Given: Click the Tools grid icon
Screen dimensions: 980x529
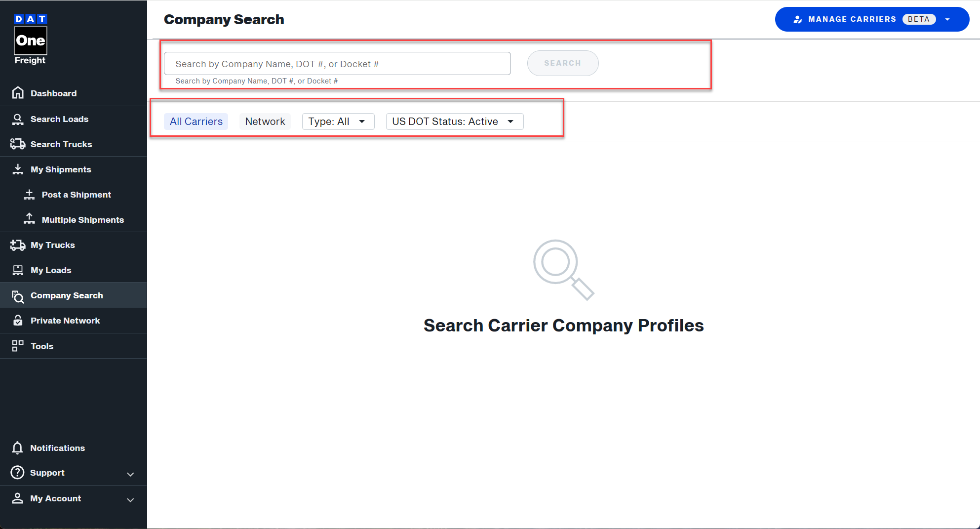Looking at the screenshot, I should click(18, 346).
